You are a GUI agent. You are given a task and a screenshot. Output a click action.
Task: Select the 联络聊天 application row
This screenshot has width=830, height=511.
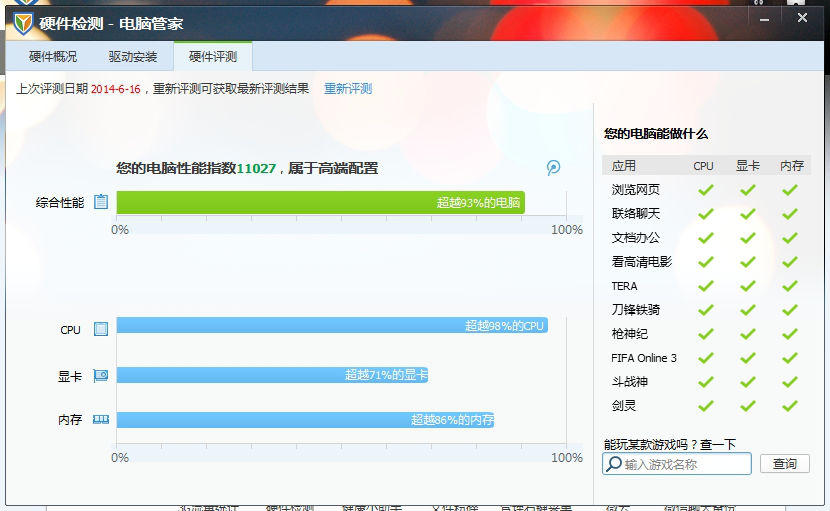pos(707,213)
